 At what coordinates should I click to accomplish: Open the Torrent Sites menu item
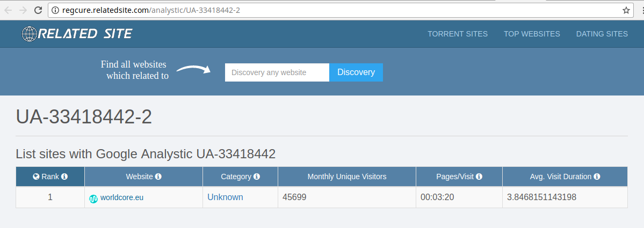click(458, 34)
